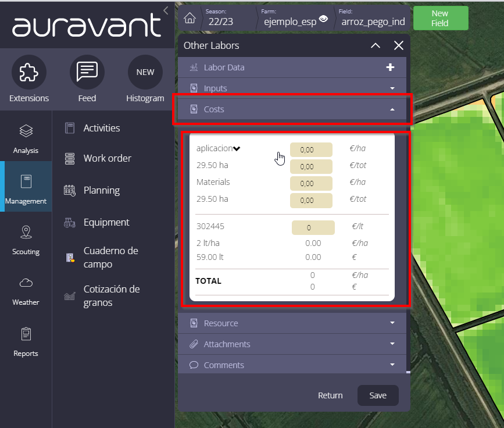Viewport: 504px width, 428px height.
Task: Collapse the left sidebar with arrow
Action: click(x=166, y=10)
